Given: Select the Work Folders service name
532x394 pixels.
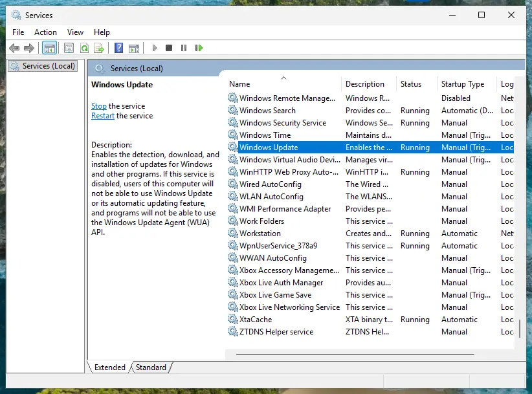Looking at the screenshot, I should click(261, 221).
